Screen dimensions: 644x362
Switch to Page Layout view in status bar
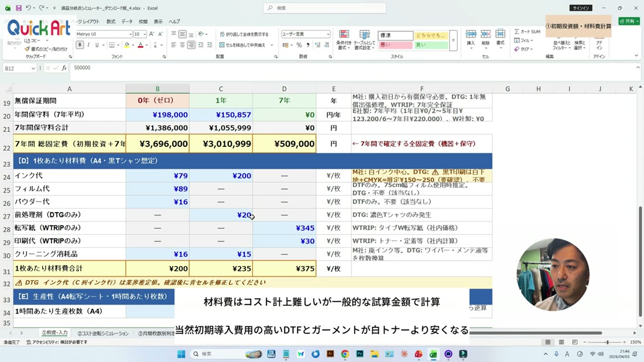point(561,342)
